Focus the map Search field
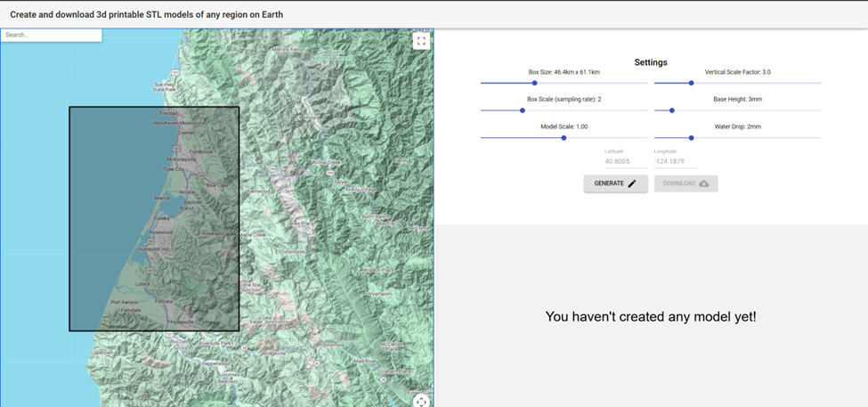The height and width of the screenshot is (407, 868). coord(51,35)
